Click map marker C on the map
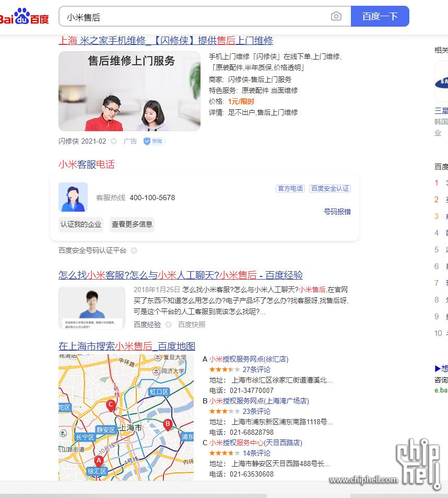The image size is (448, 498). (x=111, y=406)
